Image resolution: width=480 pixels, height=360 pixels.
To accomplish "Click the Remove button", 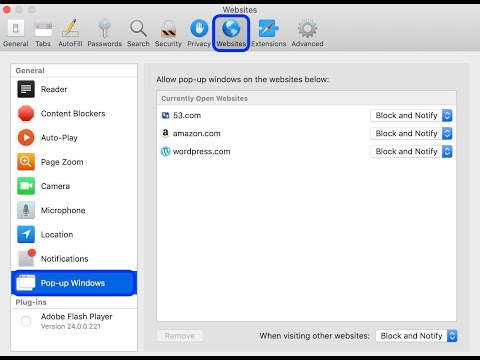I will [180, 336].
